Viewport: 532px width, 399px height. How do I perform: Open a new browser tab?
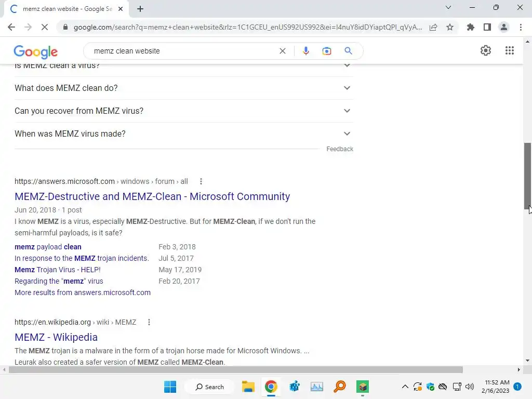140,9
